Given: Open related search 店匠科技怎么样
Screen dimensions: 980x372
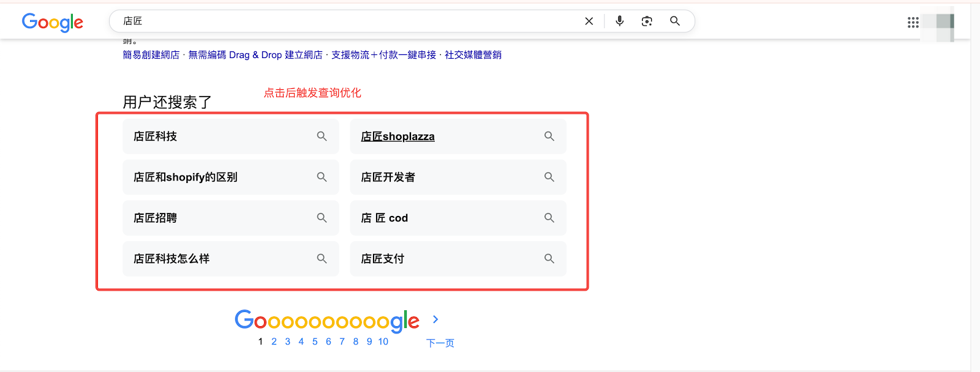Looking at the screenshot, I should coord(230,259).
